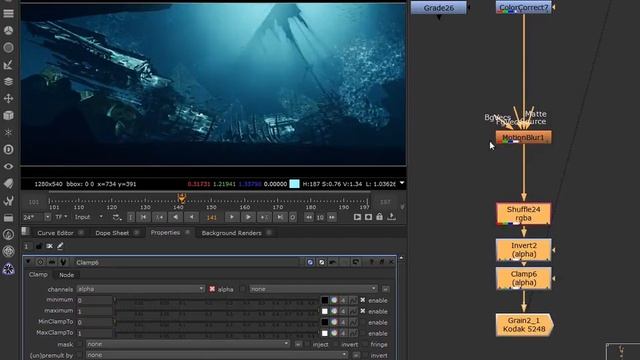
Task: Toggle enable checkbox for minimum
Action: (362, 300)
